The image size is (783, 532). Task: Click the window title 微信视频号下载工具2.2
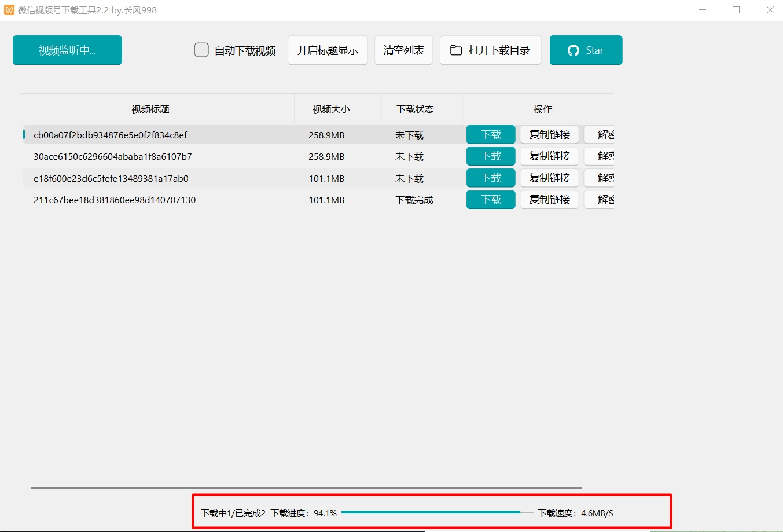(87, 10)
